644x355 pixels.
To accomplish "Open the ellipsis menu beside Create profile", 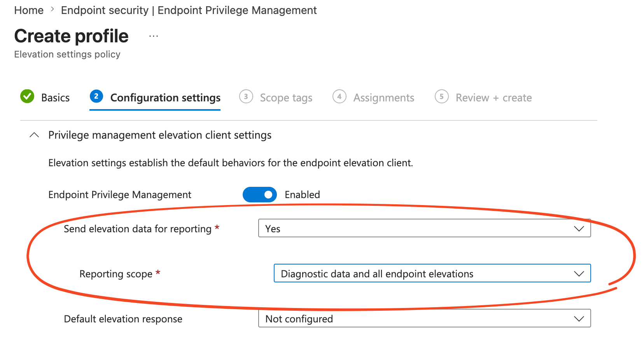I will pyautogui.click(x=154, y=37).
